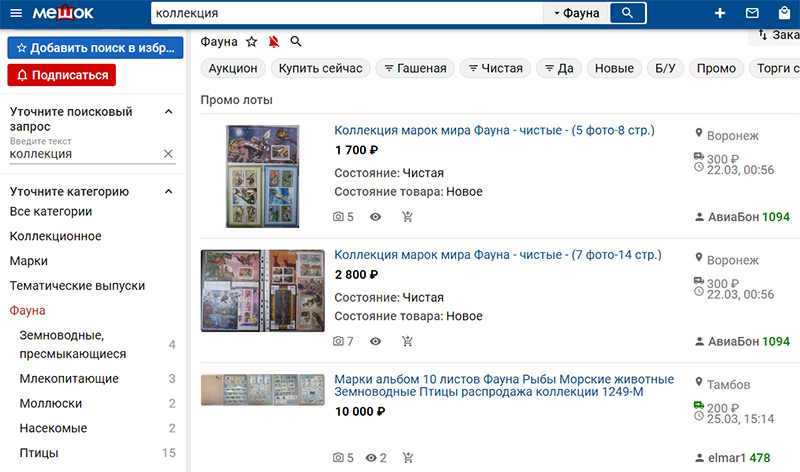This screenshot has height=472, width=800.
Task: Open thumbnail of the 1 700 ₽ stamp lot
Action: [x=262, y=176]
